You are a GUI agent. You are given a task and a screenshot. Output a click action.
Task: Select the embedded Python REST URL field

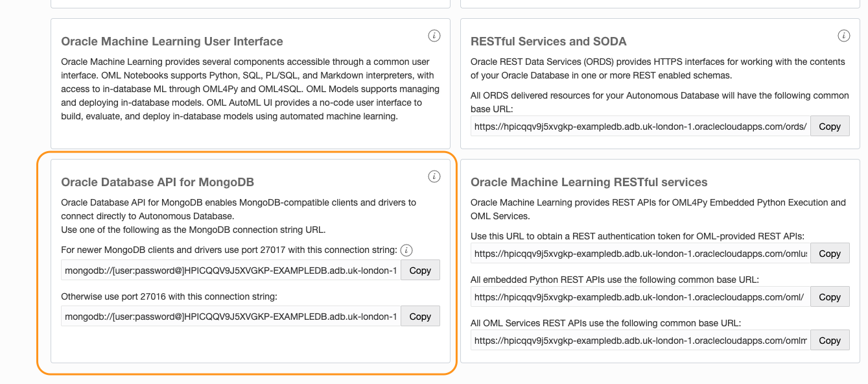640,297
